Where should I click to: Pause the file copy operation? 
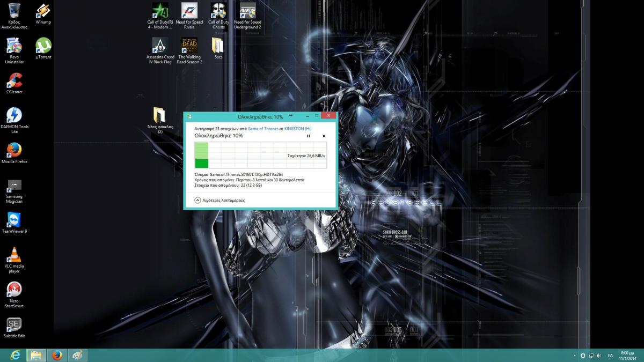click(x=308, y=136)
